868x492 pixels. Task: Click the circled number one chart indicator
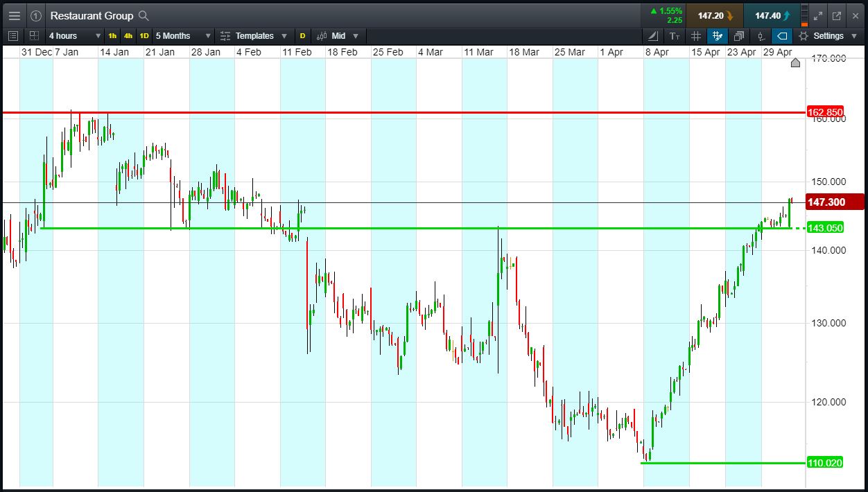pyautogui.click(x=36, y=15)
